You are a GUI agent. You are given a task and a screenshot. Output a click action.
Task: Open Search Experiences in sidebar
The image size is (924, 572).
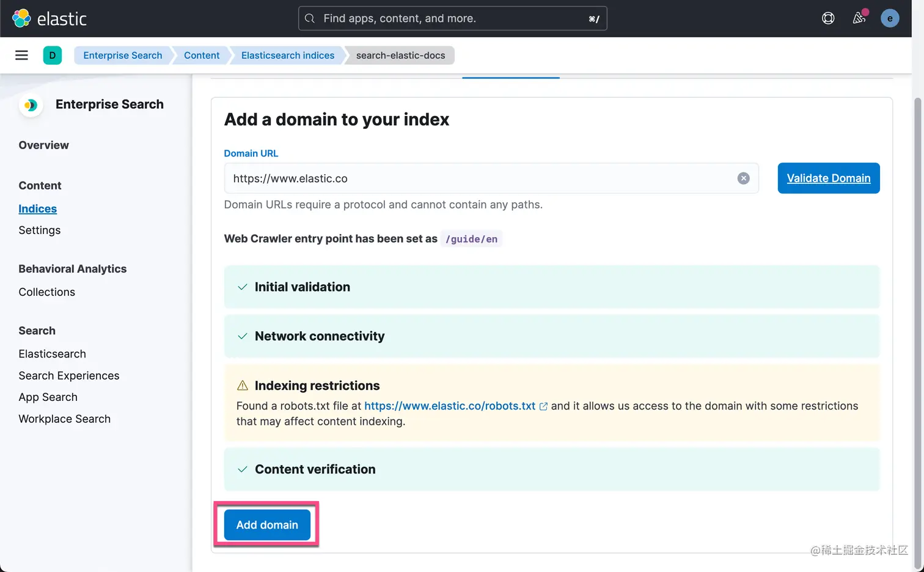pyautogui.click(x=69, y=376)
